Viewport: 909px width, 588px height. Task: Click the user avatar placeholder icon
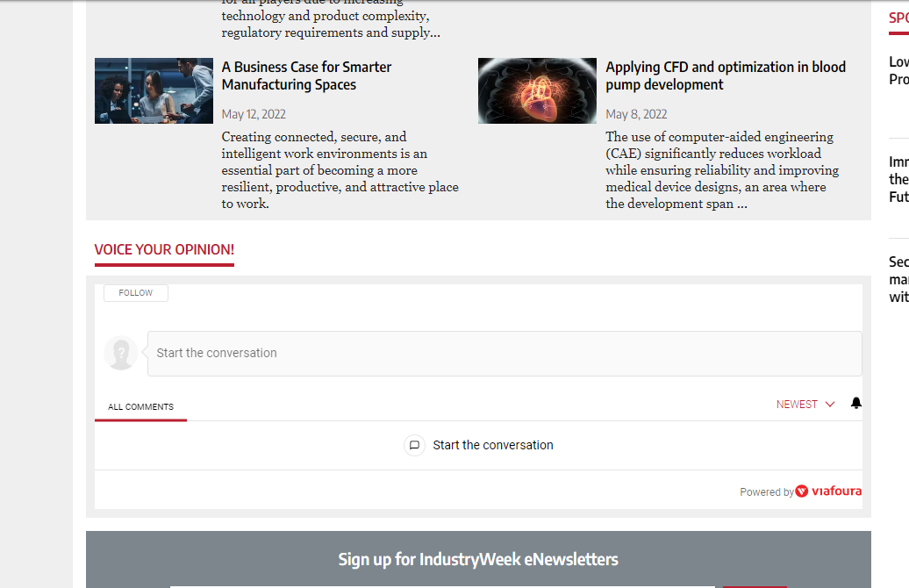click(x=120, y=353)
